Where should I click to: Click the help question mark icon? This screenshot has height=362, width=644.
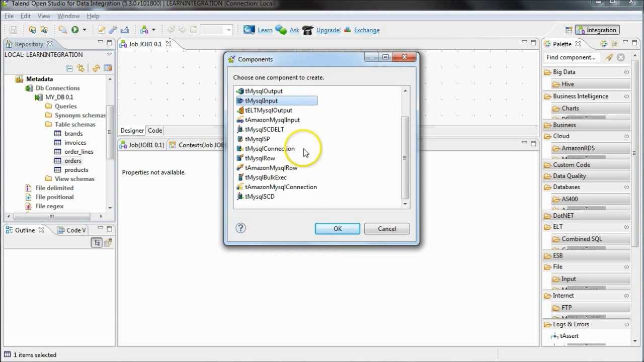240,228
